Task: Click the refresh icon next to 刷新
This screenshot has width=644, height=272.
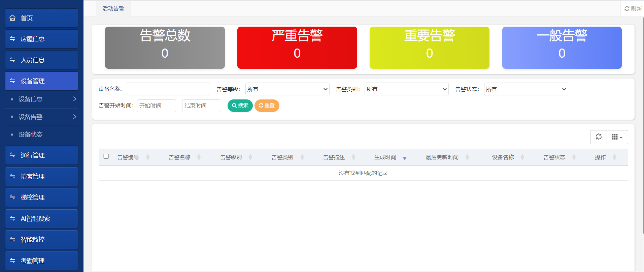Action: click(x=627, y=9)
